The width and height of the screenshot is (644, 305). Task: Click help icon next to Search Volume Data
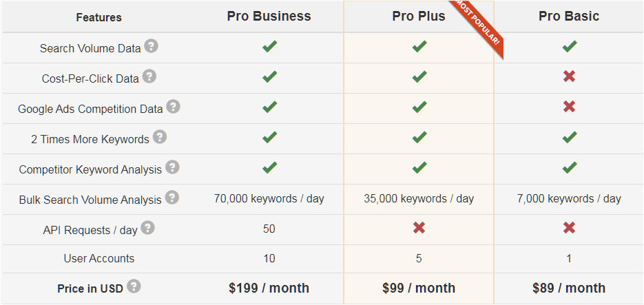(151, 46)
